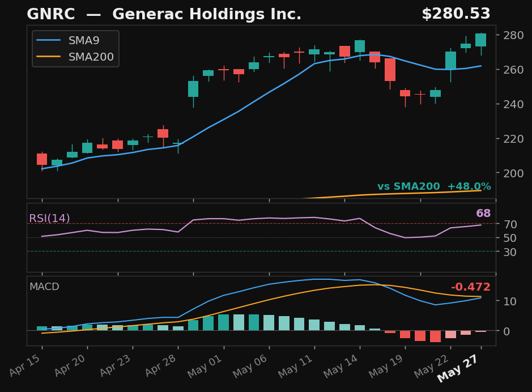The image size is (532, 392).
Task: Click the $280.53 current price label
Action: pos(456,14)
